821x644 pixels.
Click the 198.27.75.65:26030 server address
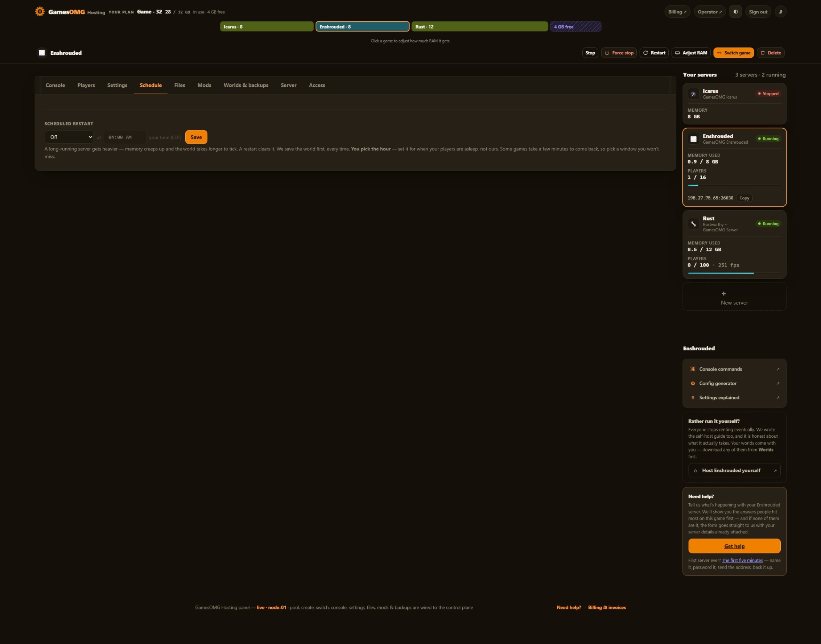(710, 198)
